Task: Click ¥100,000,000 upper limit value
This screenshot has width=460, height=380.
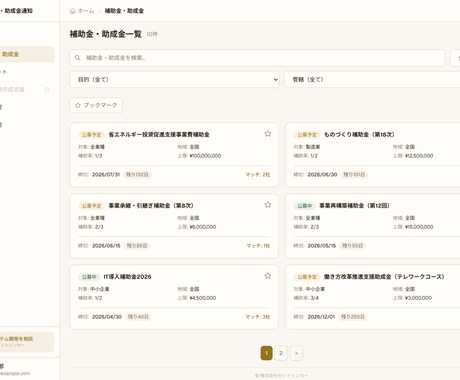Action: [205, 156]
